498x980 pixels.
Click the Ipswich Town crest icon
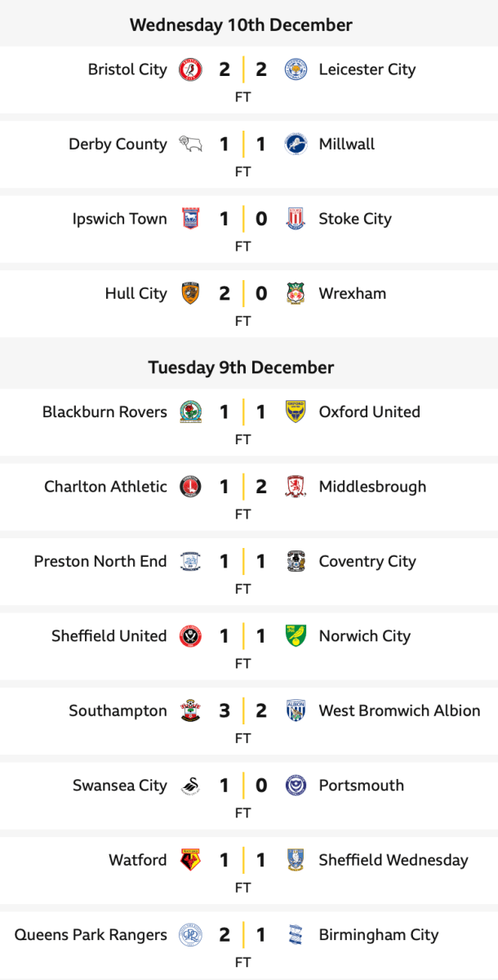190,219
